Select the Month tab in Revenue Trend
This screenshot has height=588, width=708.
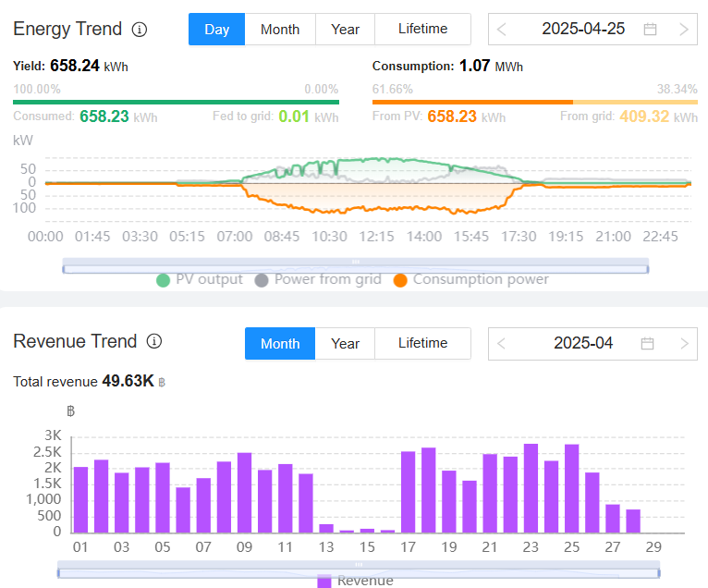coord(280,344)
